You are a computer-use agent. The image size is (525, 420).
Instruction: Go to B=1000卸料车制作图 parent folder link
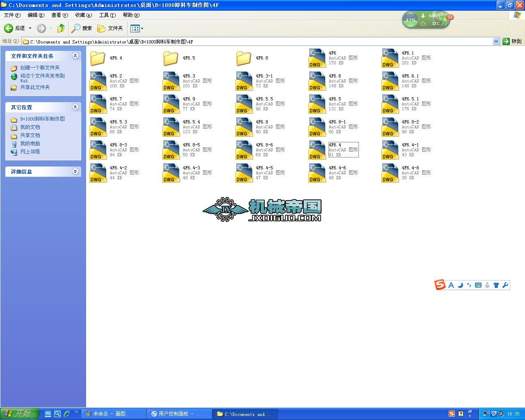tap(42, 119)
